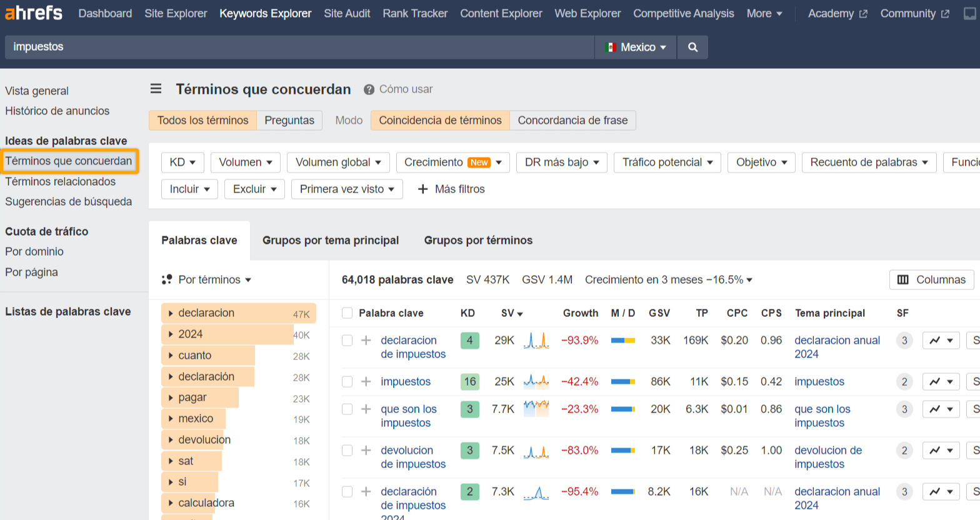Open trend chart button in 'impuestos' row

click(941, 382)
